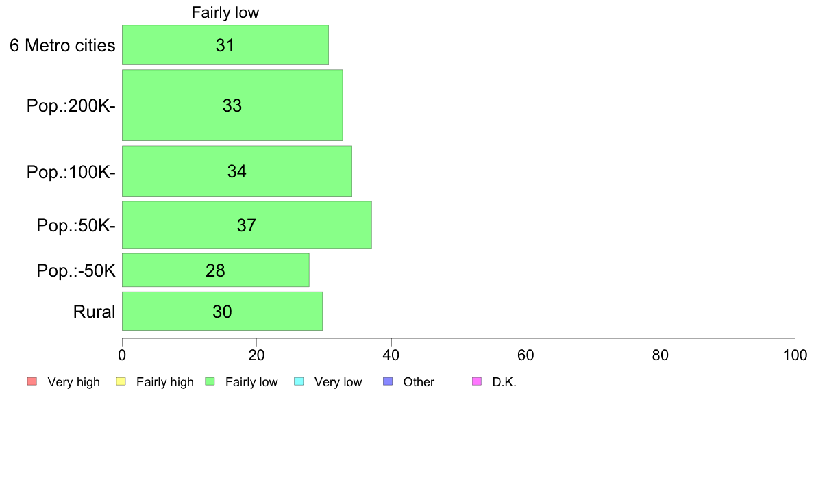
Task: Click the Rural category label
Action: 95,312
